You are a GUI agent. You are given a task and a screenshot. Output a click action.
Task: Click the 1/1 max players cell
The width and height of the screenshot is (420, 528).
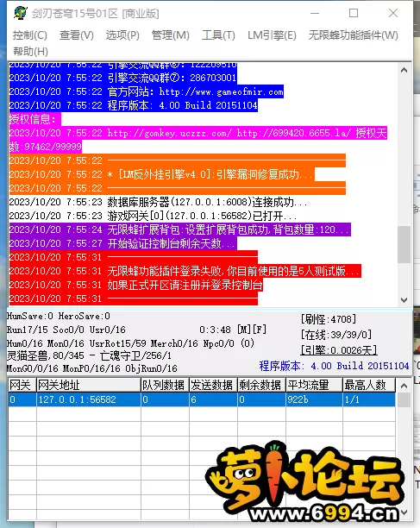click(369, 399)
